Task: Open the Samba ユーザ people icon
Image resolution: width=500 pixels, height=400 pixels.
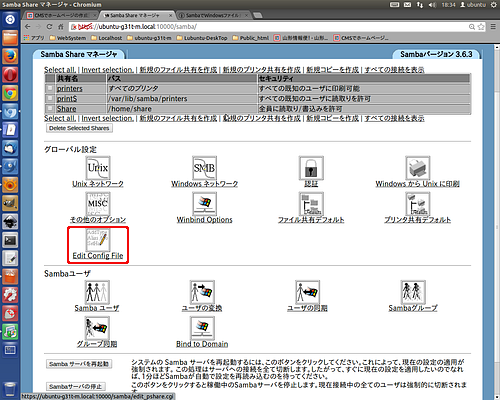Action: 97,292
